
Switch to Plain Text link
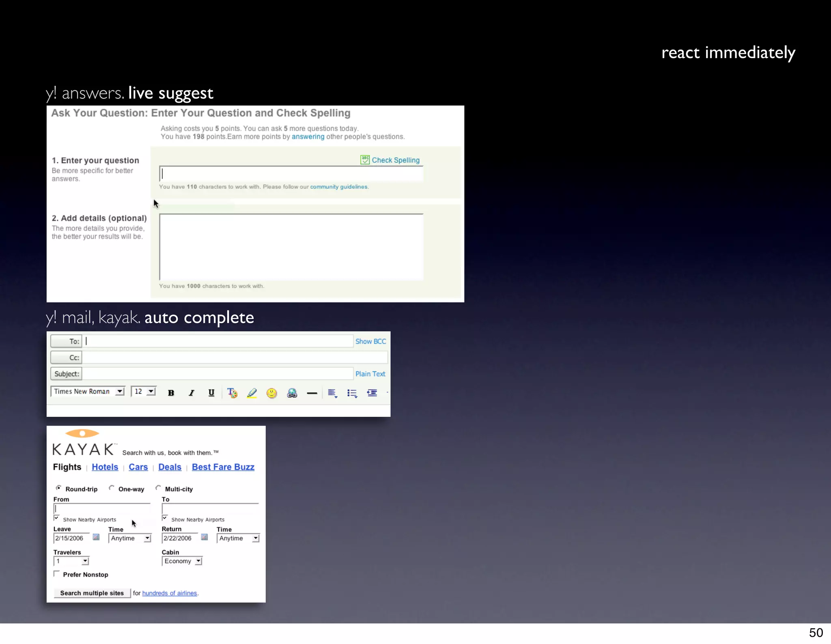point(370,374)
